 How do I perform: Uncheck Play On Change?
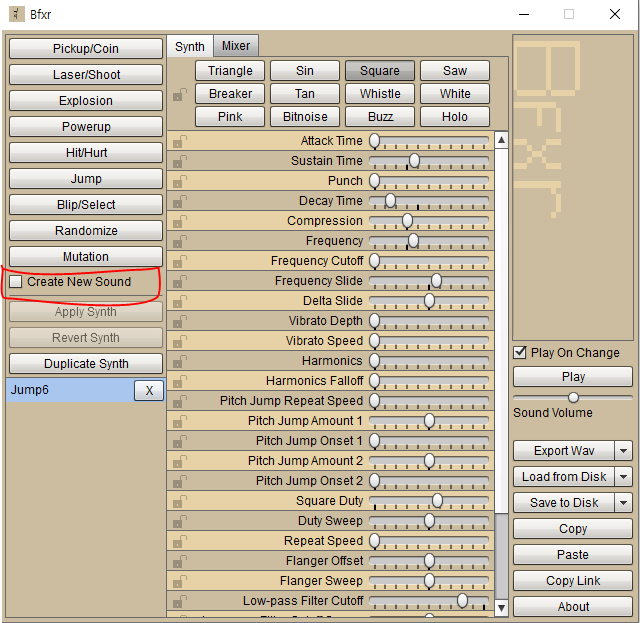(520, 352)
